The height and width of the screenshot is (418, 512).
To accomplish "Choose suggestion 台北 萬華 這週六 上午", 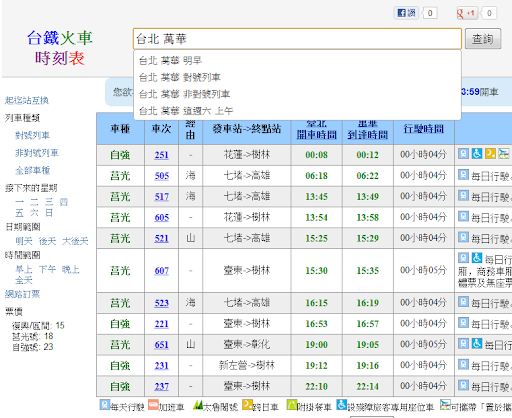I will pyautogui.click(x=297, y=110).
